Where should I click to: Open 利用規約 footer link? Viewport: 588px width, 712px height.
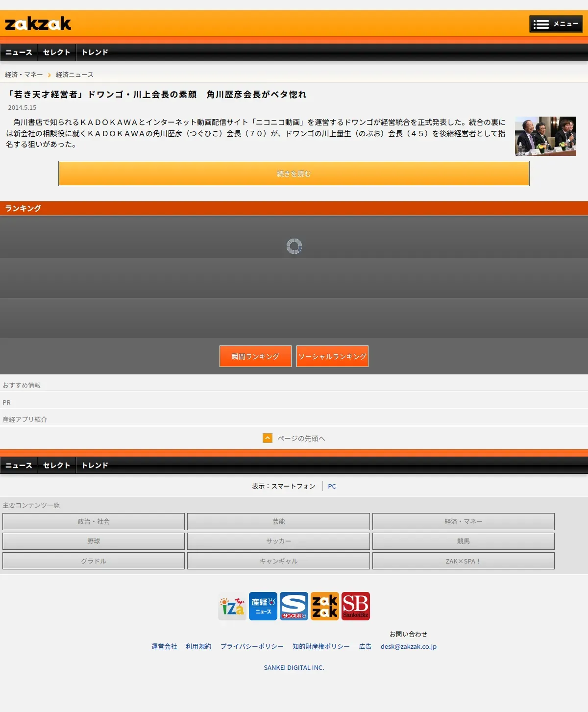(x=198, y=646)
